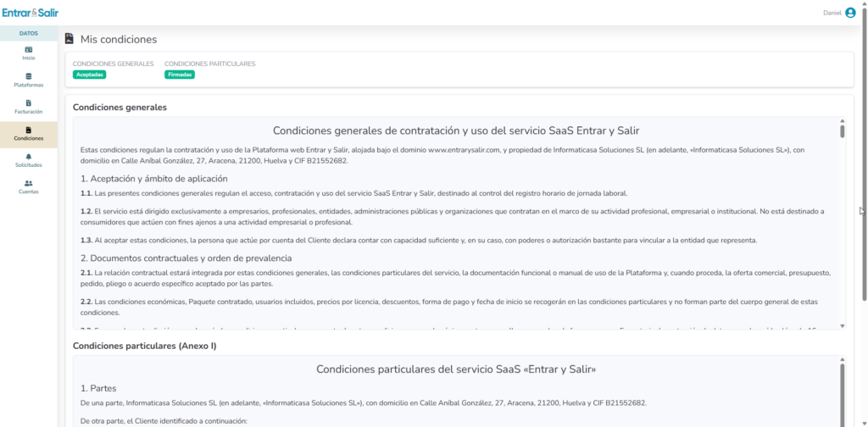The height and width of the screenshot is (427, 868).
Task: Click the '1. Partes' heading
Action: 98,388
